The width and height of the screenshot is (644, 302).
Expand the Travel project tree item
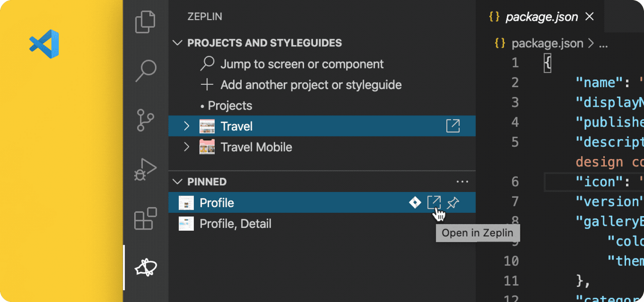pyautogui.click(x=186, y=126)
